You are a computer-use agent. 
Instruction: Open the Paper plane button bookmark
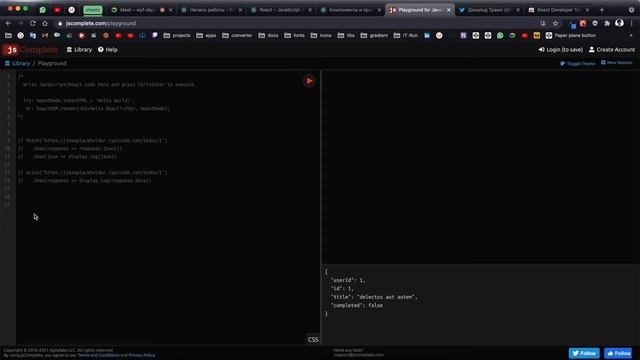[571, 36]
